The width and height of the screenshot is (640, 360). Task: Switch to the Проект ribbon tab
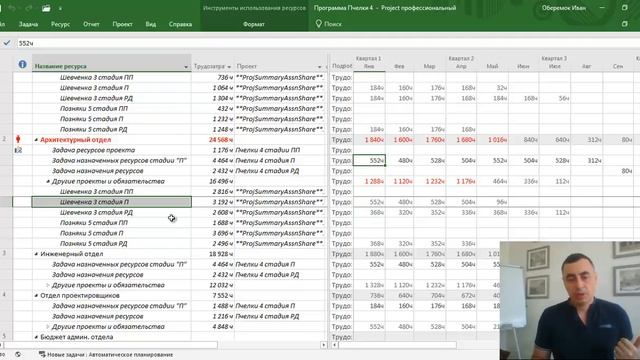click(x=122, y=24)
